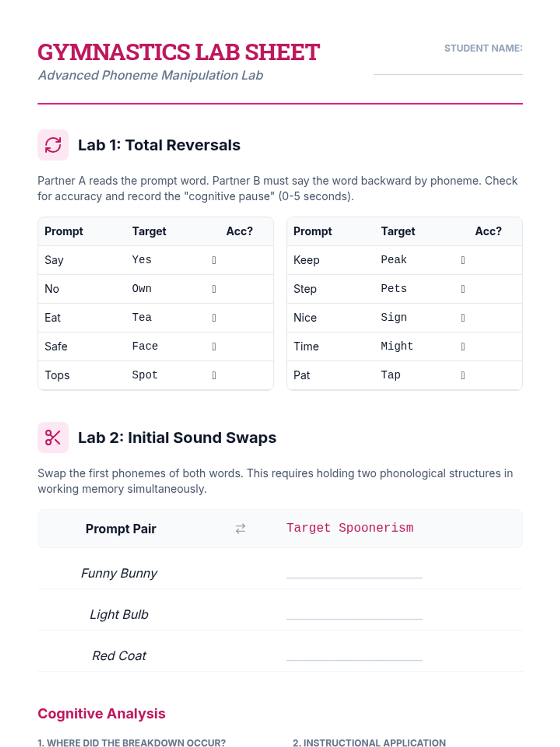Select the Target Spoonerism column header
The image size is (560, 747).
350,528
